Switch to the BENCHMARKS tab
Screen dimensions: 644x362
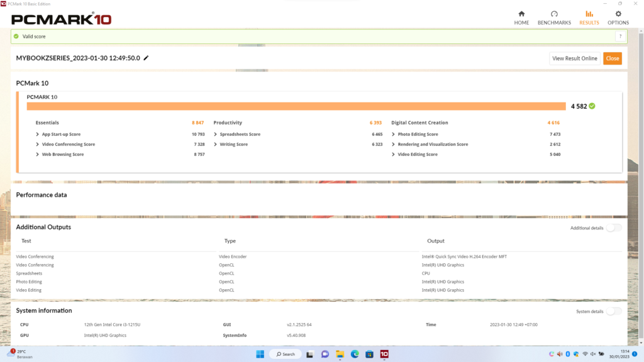point(554,18)
